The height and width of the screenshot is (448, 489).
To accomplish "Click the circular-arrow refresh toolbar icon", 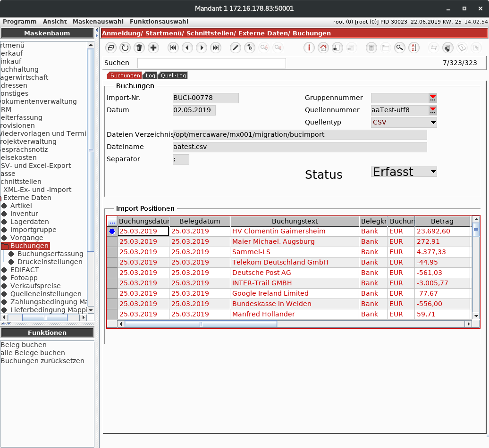I will pos(125,48).
